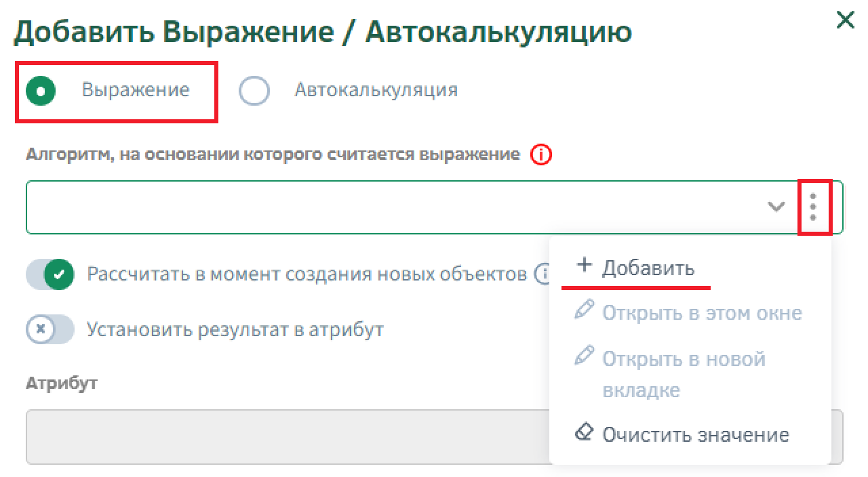
Task: Choose Очистить значение menu entry
Action: 695,434
